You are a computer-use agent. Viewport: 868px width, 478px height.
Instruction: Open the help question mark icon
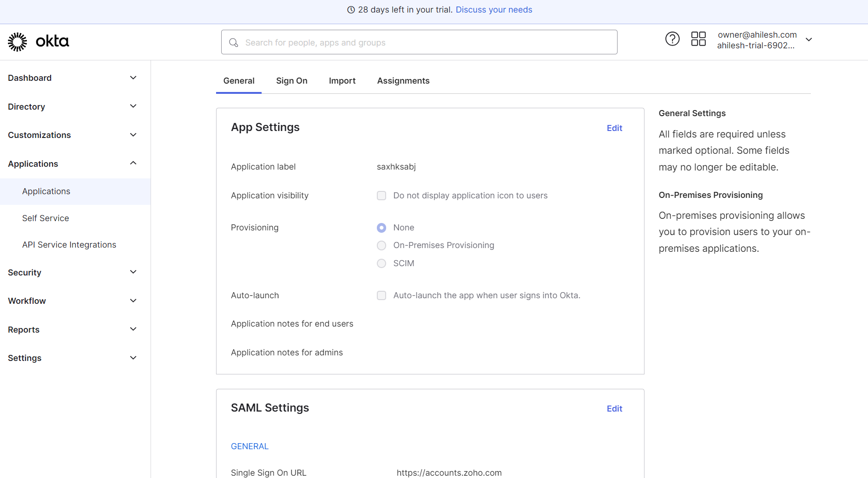coord(672,39)
